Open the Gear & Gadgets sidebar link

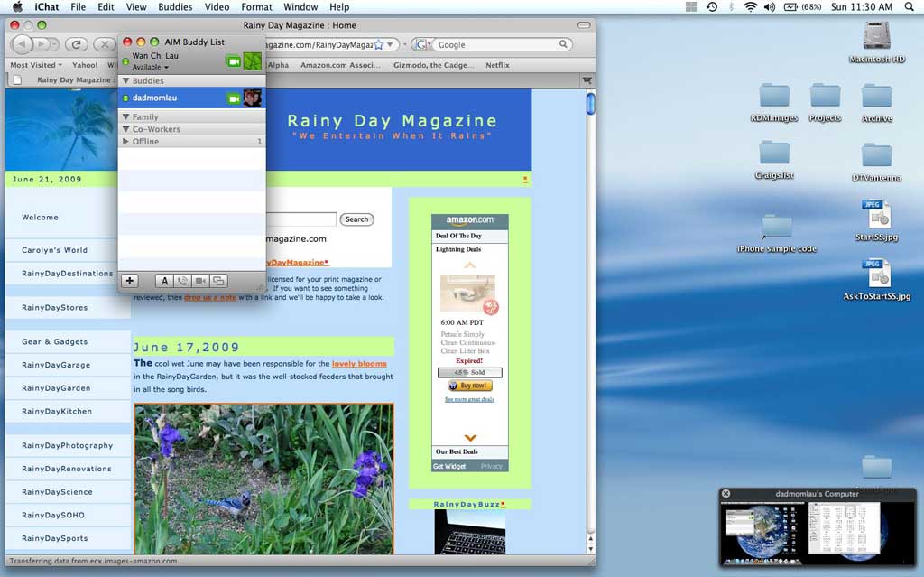tap(55, 341)
